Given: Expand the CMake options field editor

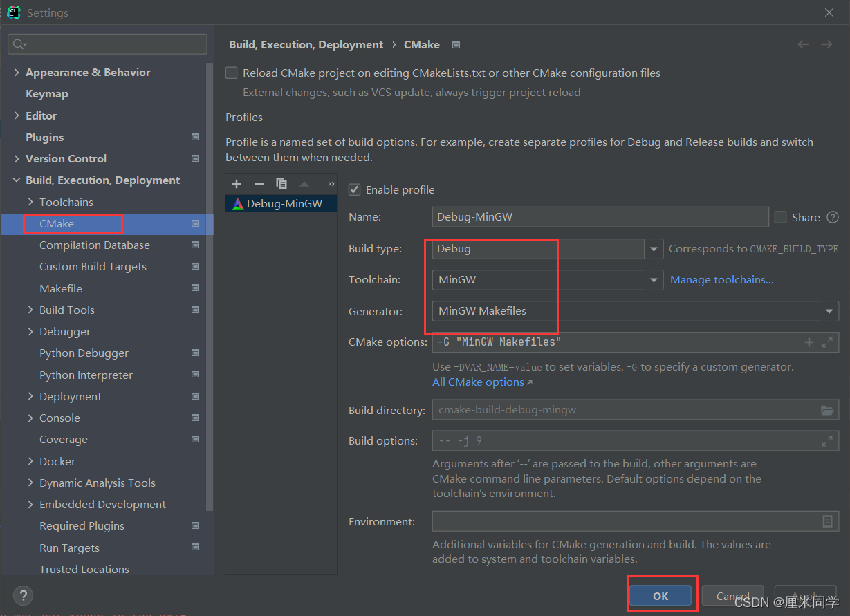Looking at the screenshot, I should (827, 342).
